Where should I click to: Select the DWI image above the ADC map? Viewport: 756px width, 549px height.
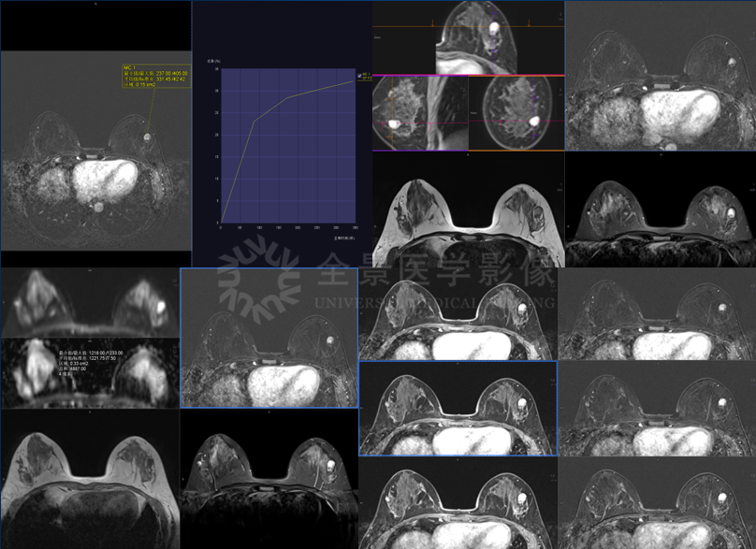(90, 302)
